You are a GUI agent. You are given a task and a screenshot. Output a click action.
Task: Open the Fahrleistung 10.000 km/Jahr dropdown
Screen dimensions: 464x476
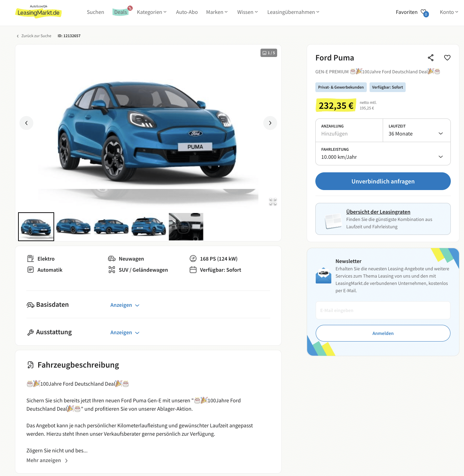click(x=383, y=154)
